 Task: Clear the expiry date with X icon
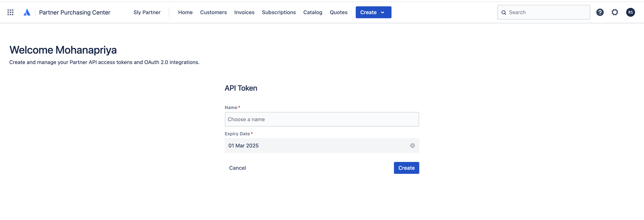click(x=412, y=146)
